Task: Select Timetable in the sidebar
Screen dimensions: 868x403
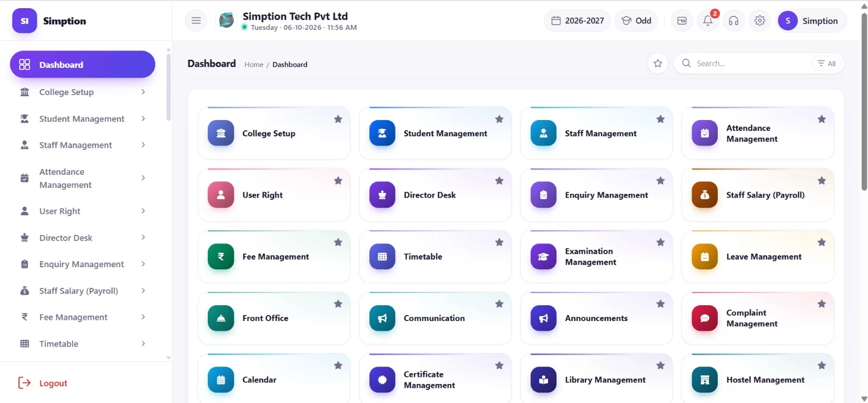Action: click(82, 344)
